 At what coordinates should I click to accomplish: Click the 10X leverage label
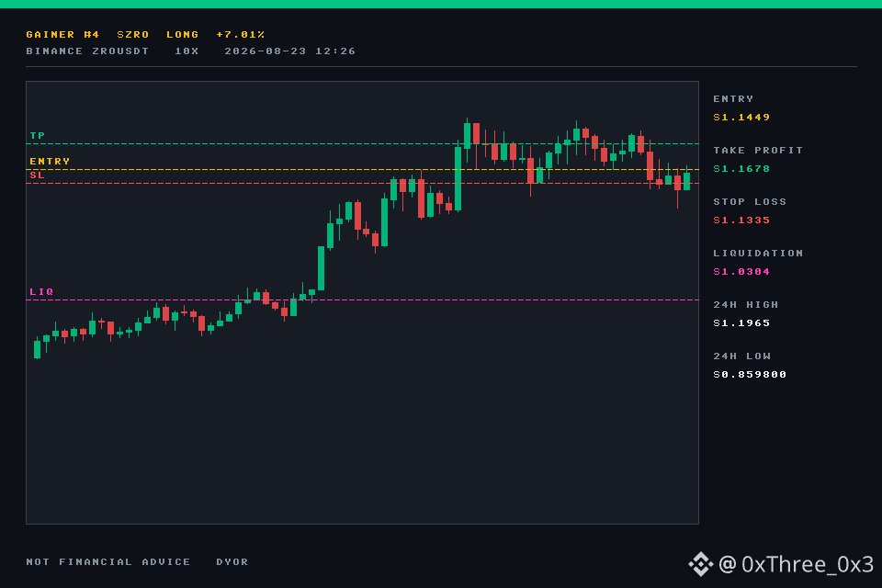187,51
